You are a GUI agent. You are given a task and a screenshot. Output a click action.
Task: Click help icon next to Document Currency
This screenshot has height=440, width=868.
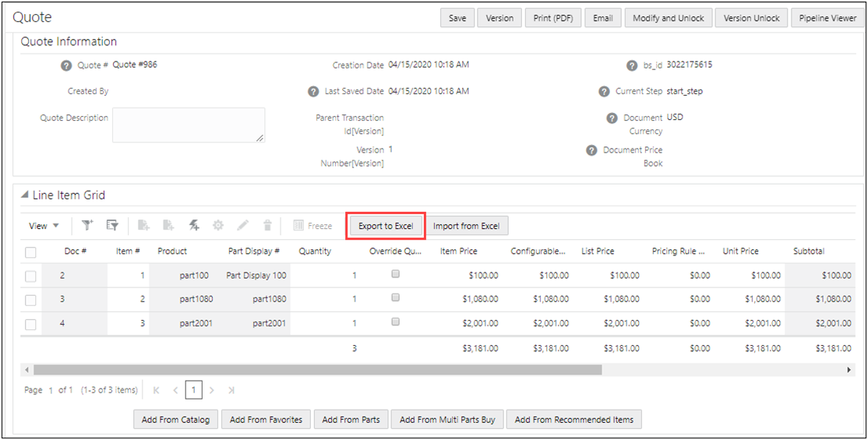[612, 118]
